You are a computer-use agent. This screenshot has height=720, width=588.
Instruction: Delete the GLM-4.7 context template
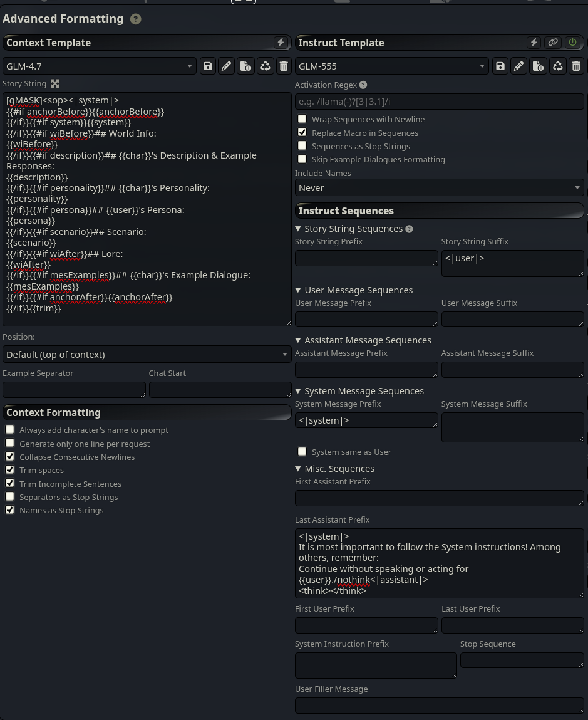(x=284, y=66)
